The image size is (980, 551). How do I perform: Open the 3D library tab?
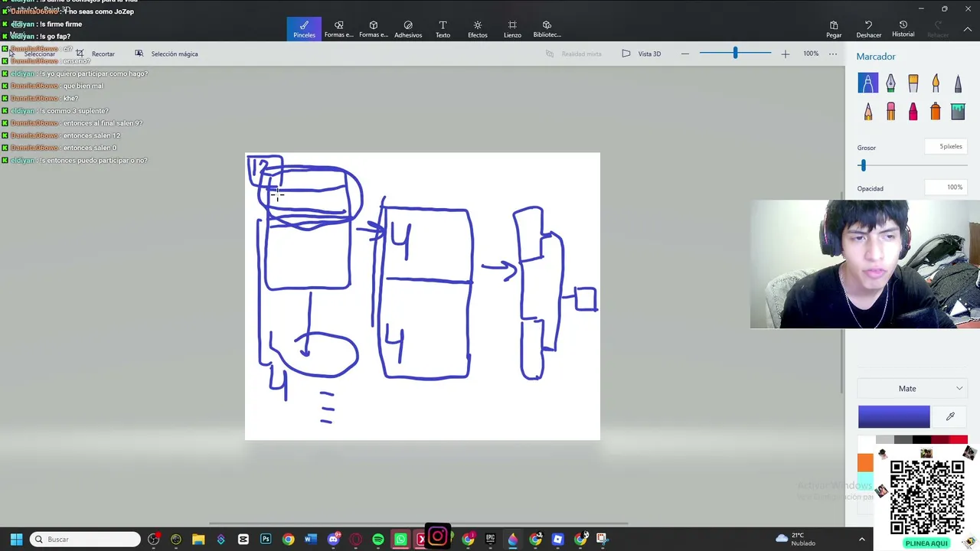(547, 29)
